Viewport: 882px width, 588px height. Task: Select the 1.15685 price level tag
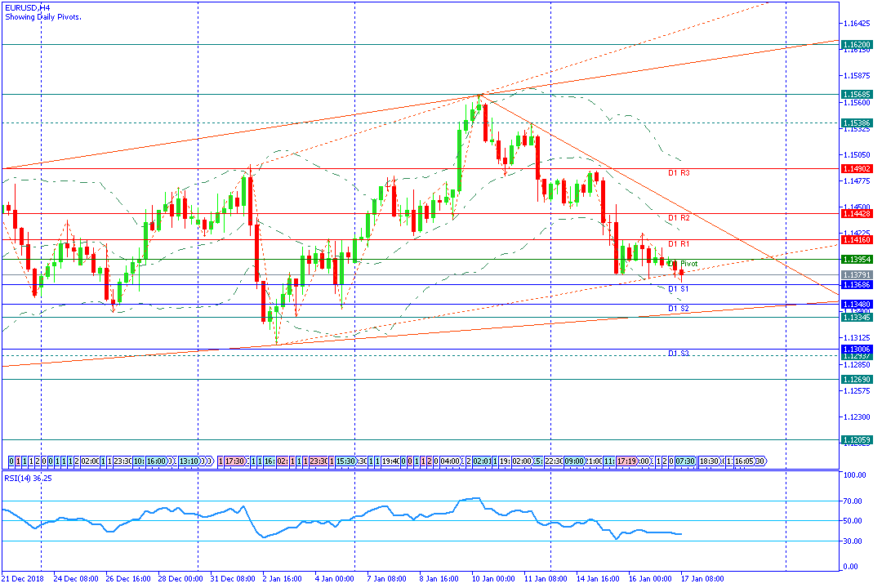coord(857,95)
